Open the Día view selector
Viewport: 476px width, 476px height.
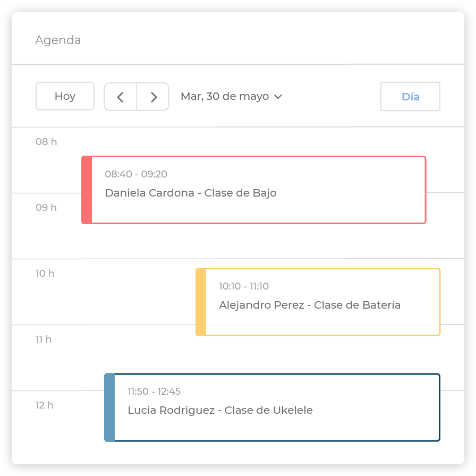tap(410, 97)
